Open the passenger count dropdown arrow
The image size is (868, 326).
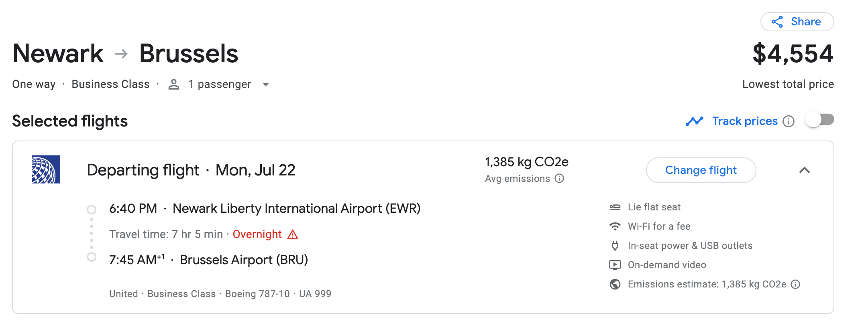(265, 85)
